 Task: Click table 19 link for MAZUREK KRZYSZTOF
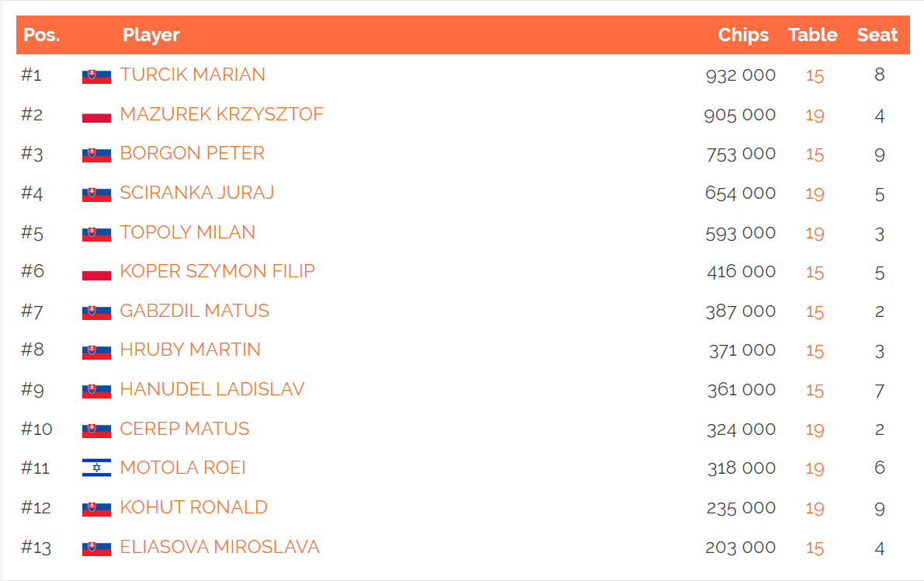815,116
